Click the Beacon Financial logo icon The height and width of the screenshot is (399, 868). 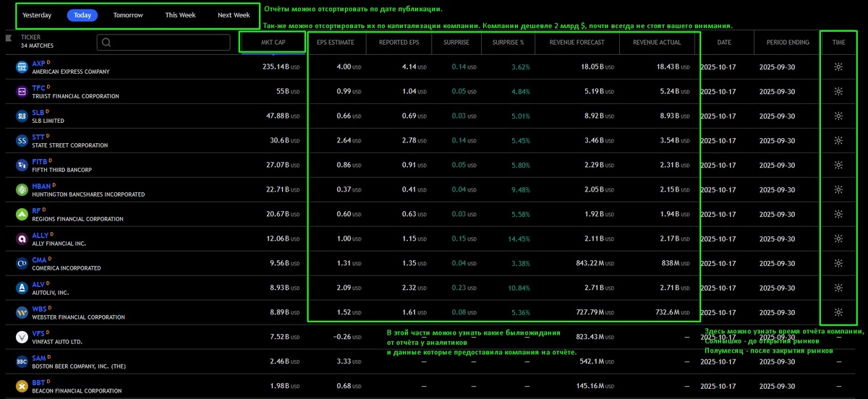pyautogui.click(x=22, y=387)
